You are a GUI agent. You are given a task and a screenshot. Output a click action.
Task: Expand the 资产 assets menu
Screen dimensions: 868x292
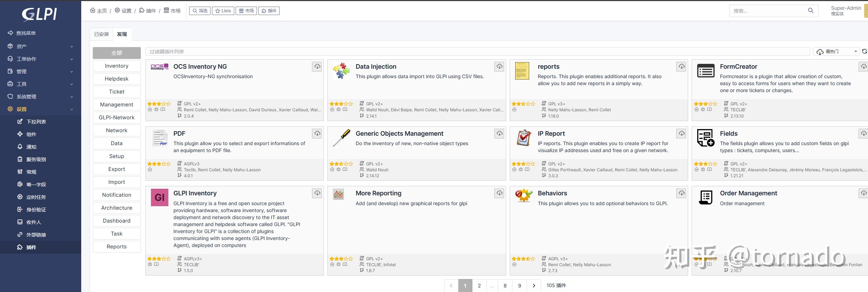tap(40, 46)
